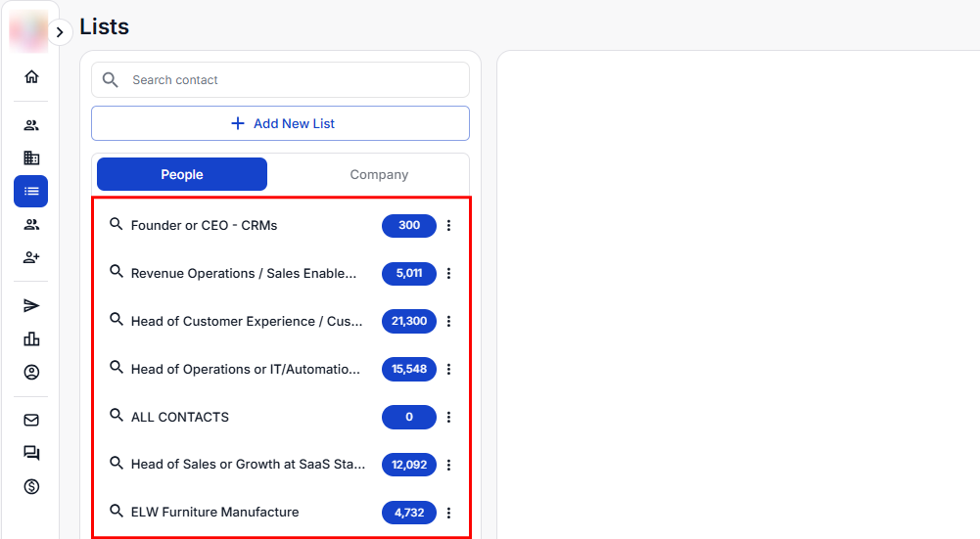Click the add-person icon in sidebar
The image size is (980, 539).
point(31,257)
